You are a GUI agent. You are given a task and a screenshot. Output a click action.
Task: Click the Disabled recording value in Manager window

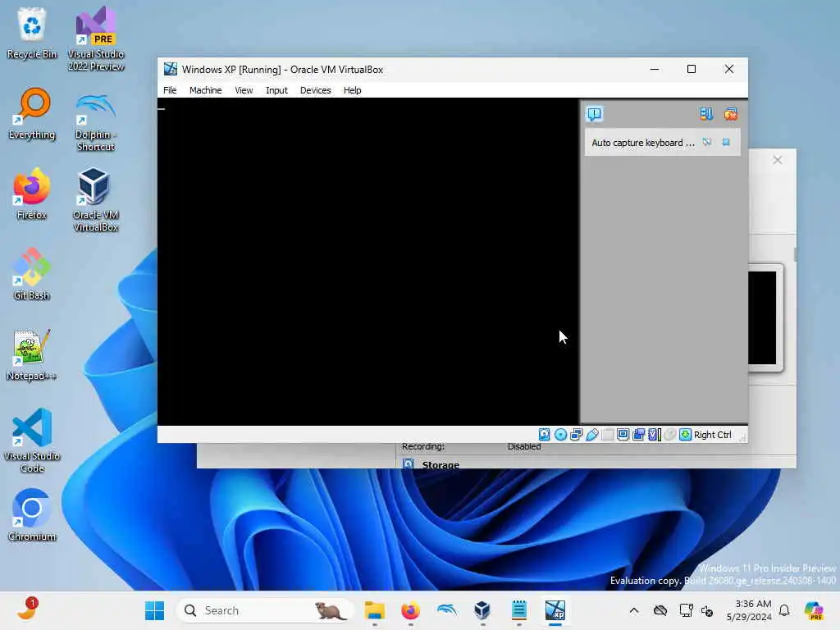click(524, 446)
